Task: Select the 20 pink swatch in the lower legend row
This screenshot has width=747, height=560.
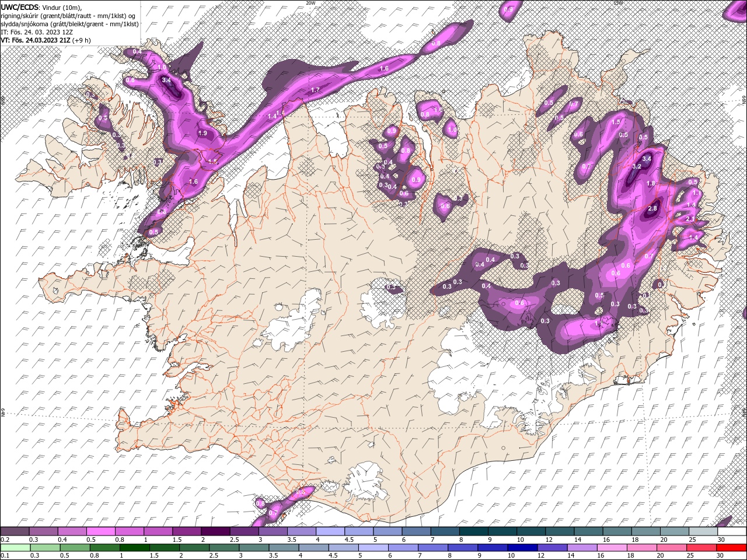Action: click(672, 548)
